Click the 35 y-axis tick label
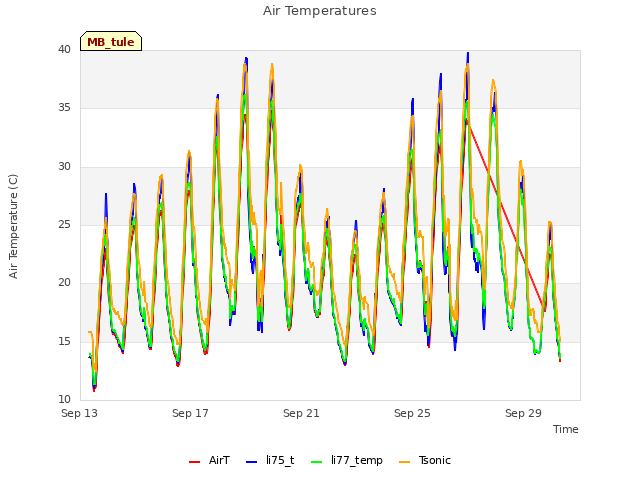This screenshot has width=640, height=480. [x=64, y=108]
